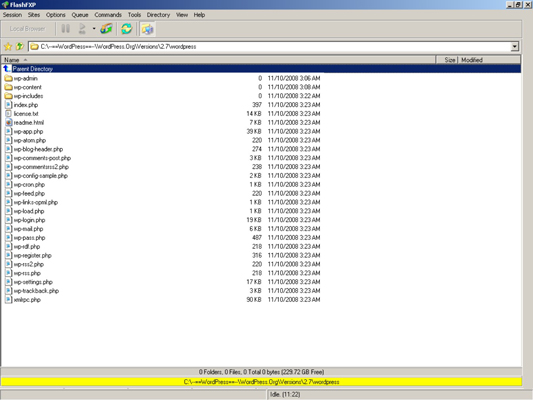Open the small dropdown arrow beside play icon
This screenshot has height=400, width=533.
tap(94, 29)
